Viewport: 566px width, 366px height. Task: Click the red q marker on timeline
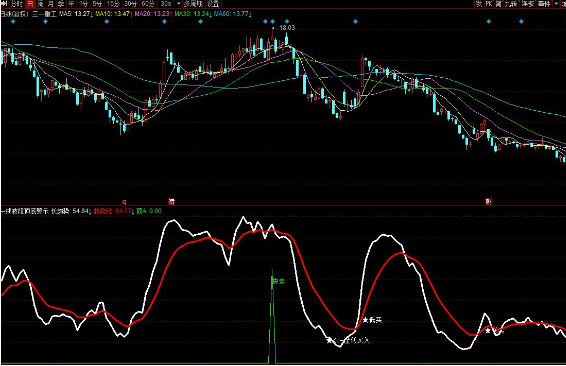pos(124,202)
